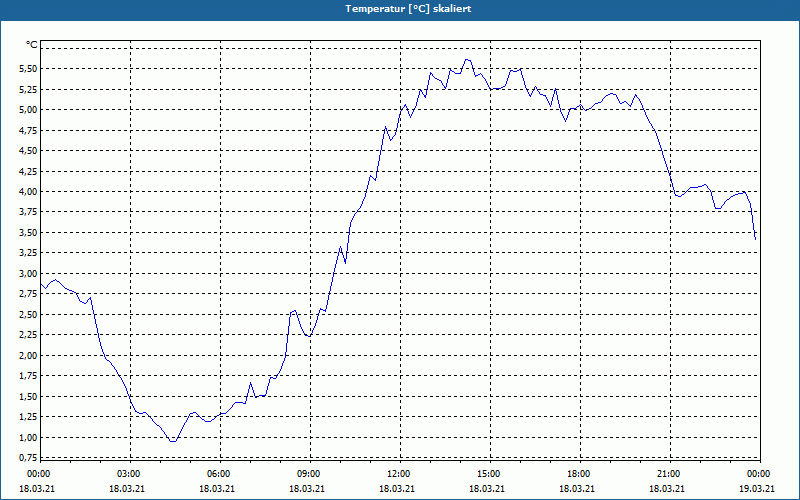800x500 pixels.
Task: Click the 4,25 y-axis label
Action: (x=27, y=171)
